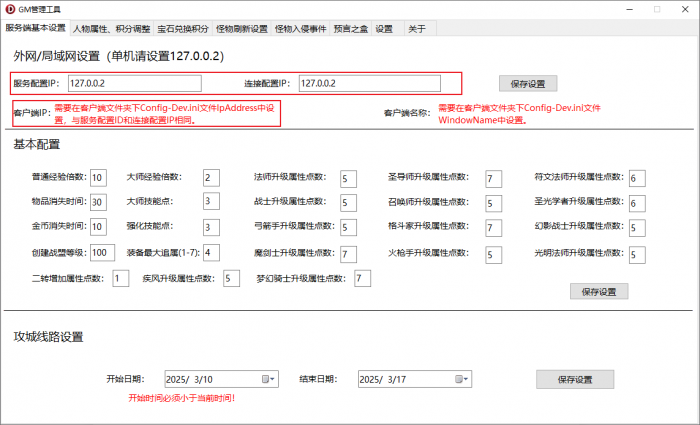The width and height of the screenshot is (700, 425).
Task: Open the 预言之盒 tab
Action: coord(350,29)
